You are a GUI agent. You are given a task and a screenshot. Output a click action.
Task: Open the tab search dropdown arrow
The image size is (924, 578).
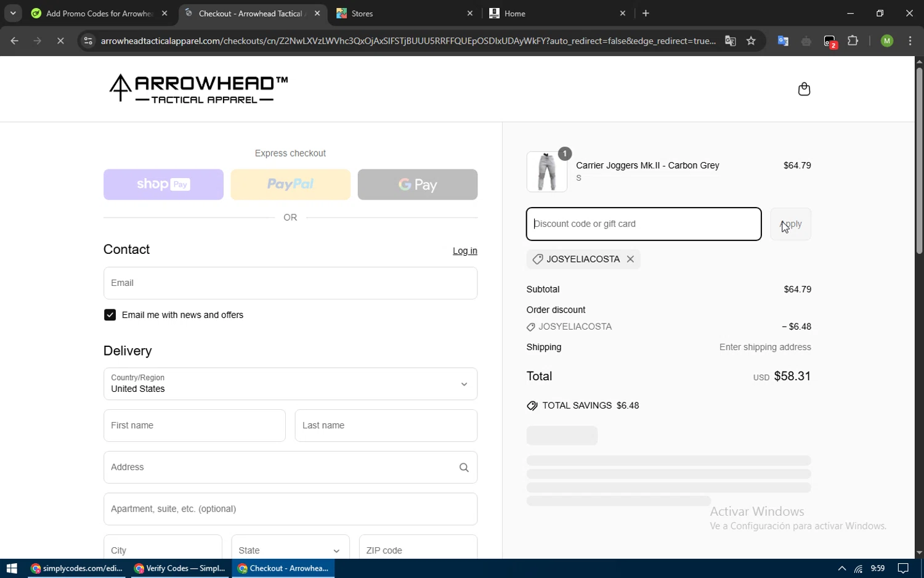click(13, 13)
